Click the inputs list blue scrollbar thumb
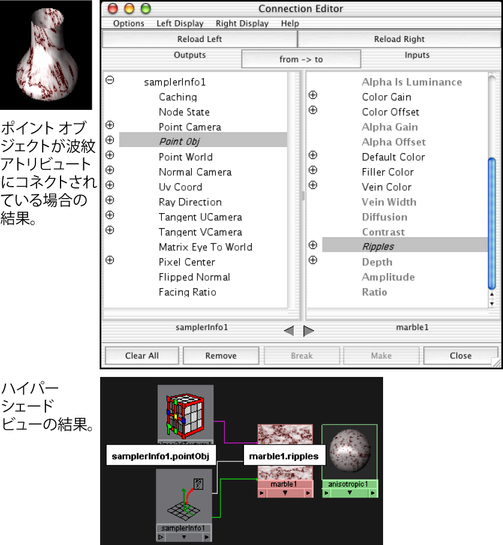503x545 pixels. coord(492,223)
